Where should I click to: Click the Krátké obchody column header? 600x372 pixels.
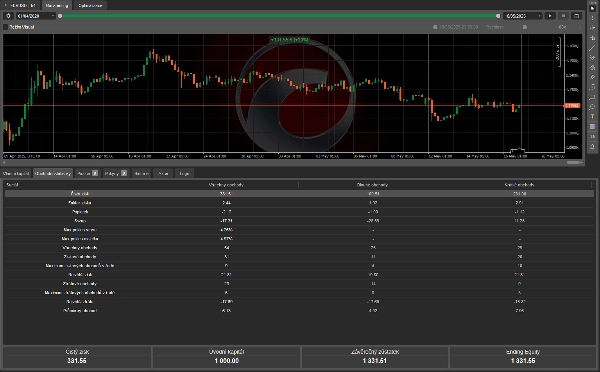519,184
